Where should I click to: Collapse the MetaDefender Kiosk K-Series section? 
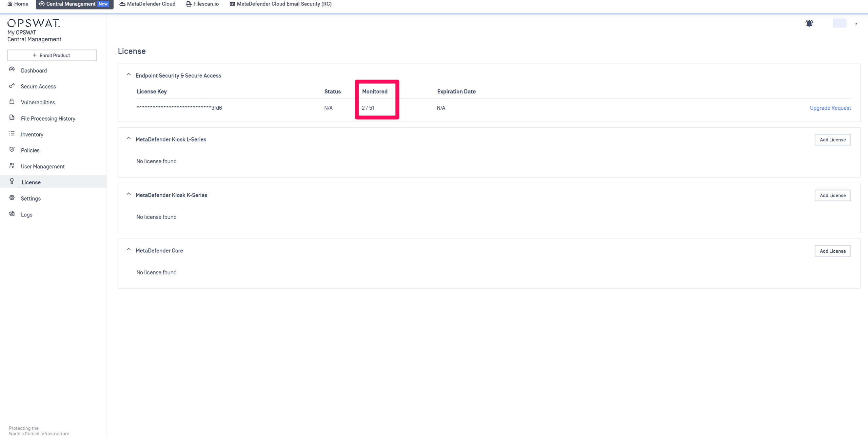tap(129, 194)
